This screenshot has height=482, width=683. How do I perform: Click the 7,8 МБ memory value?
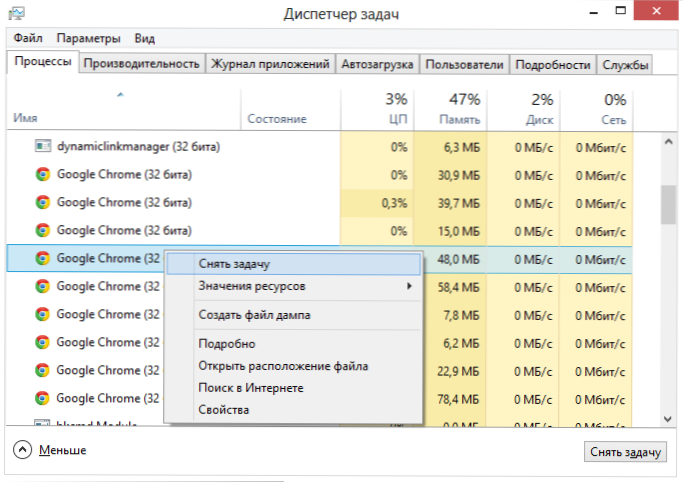pos(461,315)
